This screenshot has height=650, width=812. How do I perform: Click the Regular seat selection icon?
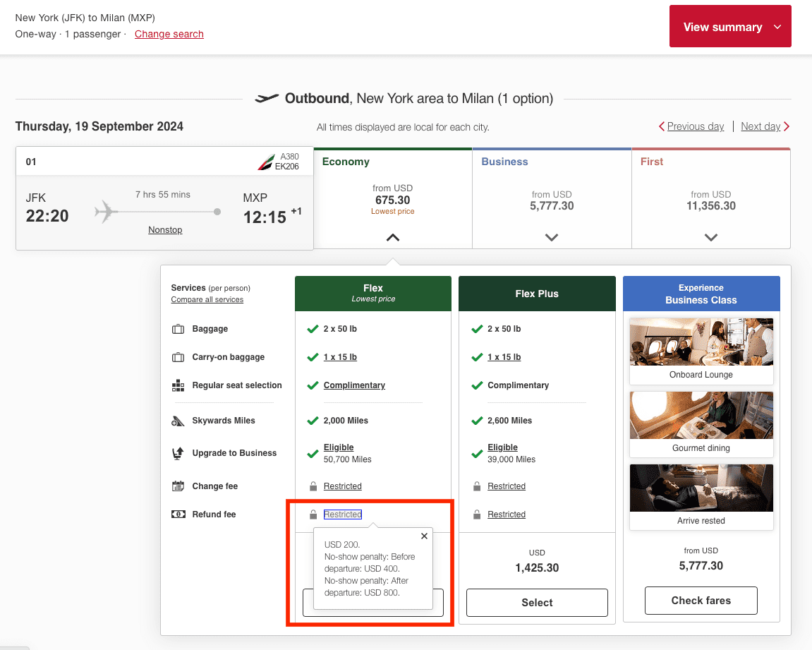(x=178, y=385)
